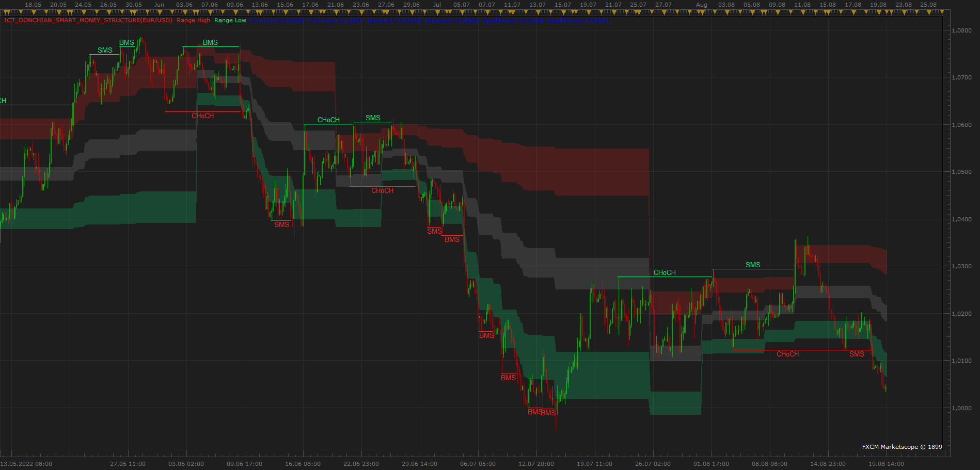Click the 09.06 17:00 bottom time label

[x=244, y=464]
